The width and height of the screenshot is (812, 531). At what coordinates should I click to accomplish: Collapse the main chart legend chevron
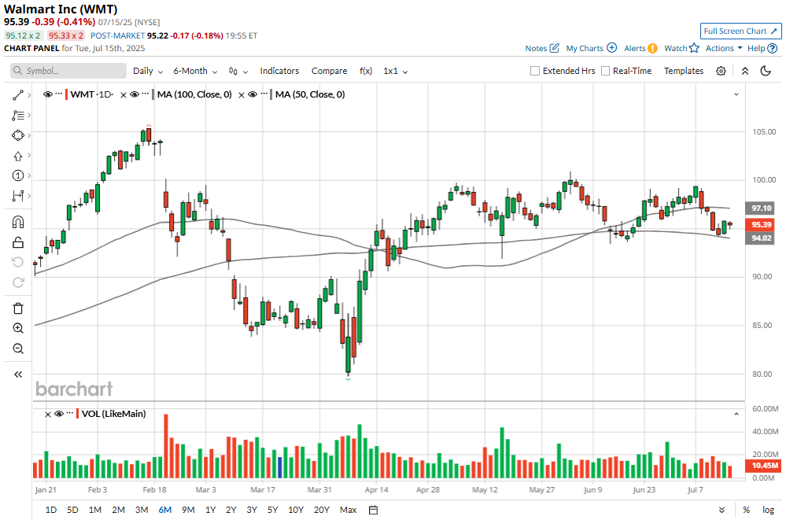(736, 94)
